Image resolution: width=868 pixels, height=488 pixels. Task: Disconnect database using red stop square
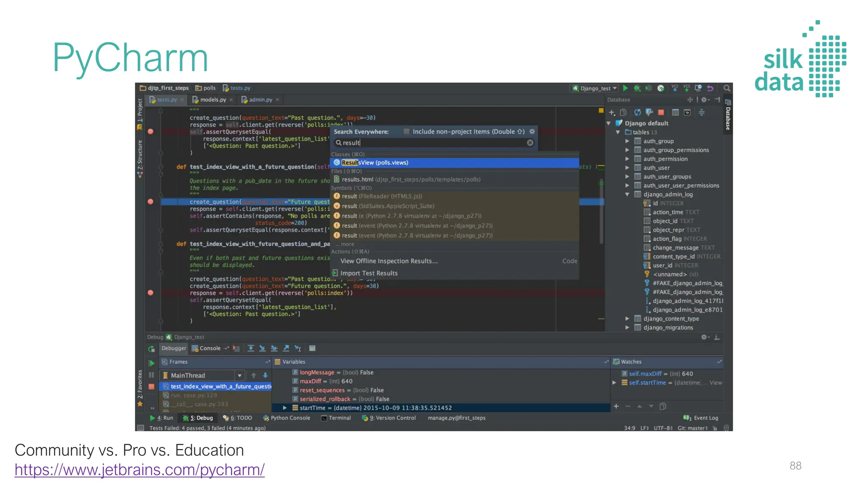[661, 112]
